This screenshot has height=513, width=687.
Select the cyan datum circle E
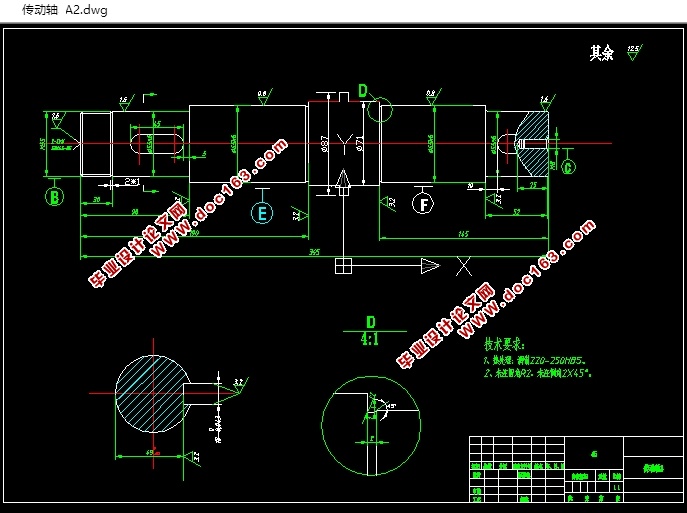pos(262,213)
